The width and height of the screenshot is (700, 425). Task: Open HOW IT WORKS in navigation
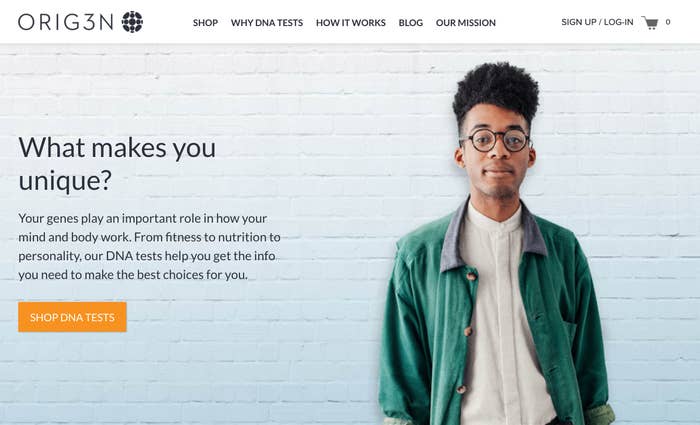(x=351, y=23)
